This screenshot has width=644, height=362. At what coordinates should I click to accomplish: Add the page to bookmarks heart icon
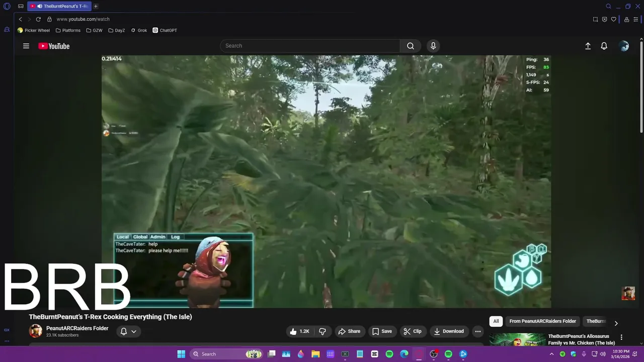coord(613,19)
